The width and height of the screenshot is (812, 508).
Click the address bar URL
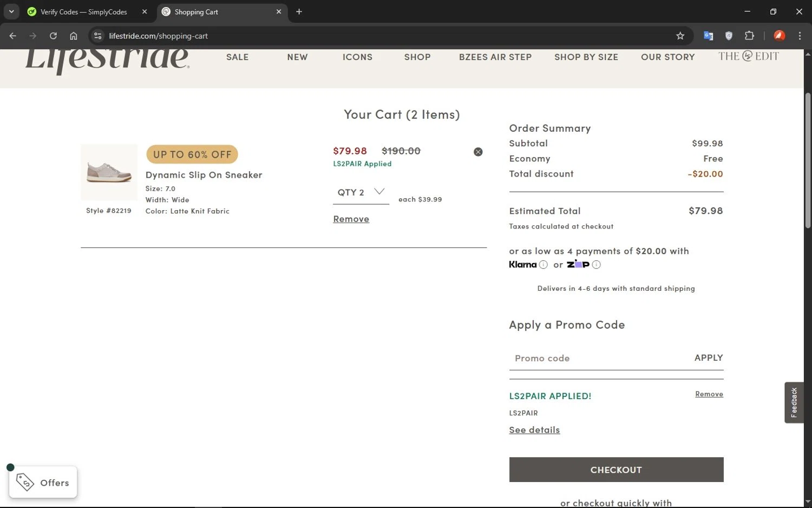click(x=158, y=36)
